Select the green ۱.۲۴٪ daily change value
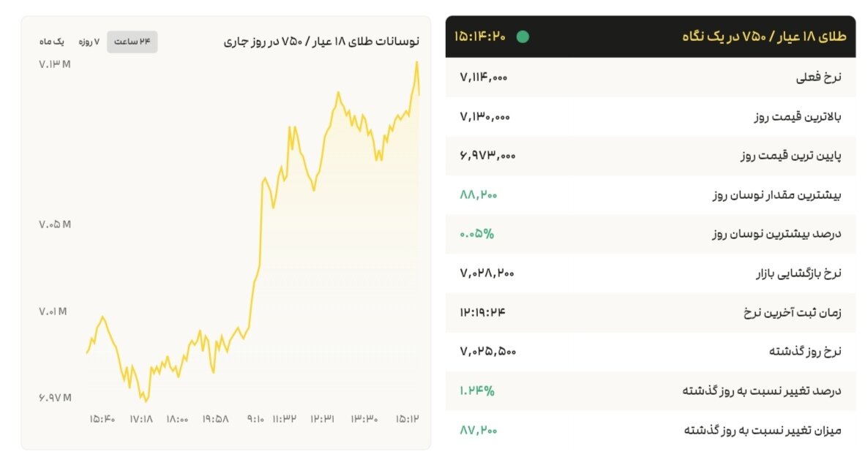 [476, 391]
